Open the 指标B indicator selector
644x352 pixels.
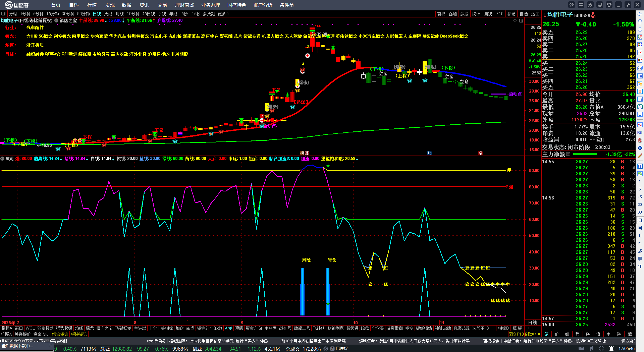(503, 328)
